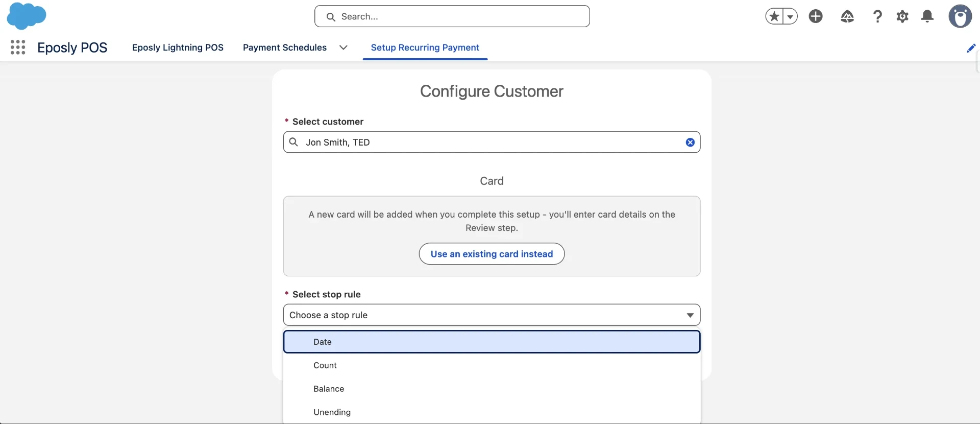The width and height of the screenshot is (980, 424).
Task: Open the notifications bell
Action: point(927,16)
